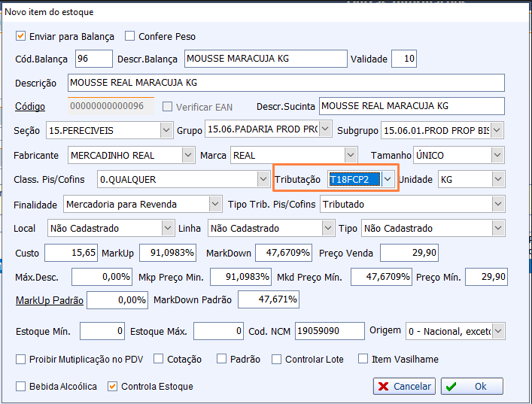The height and width of the screenshot is (404, 532).
Task: Select the Preço Venda input field
Action: 409,253
